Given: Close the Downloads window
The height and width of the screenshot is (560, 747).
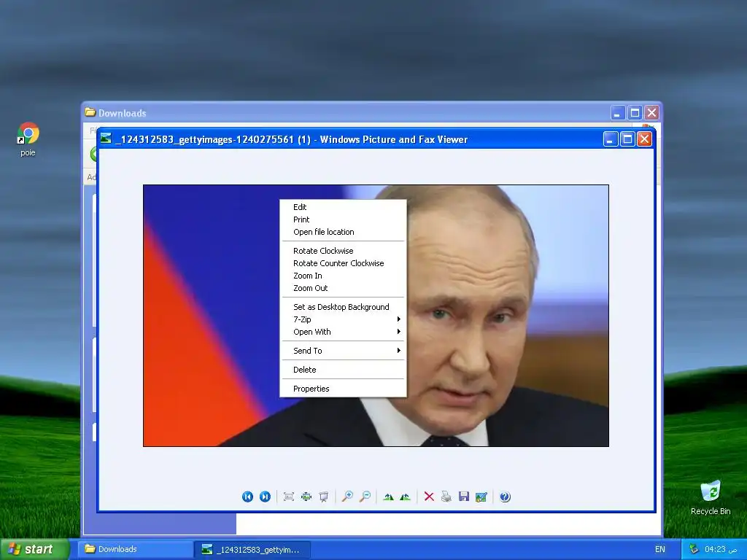Looking at the screenshot, I should [651, 113].
